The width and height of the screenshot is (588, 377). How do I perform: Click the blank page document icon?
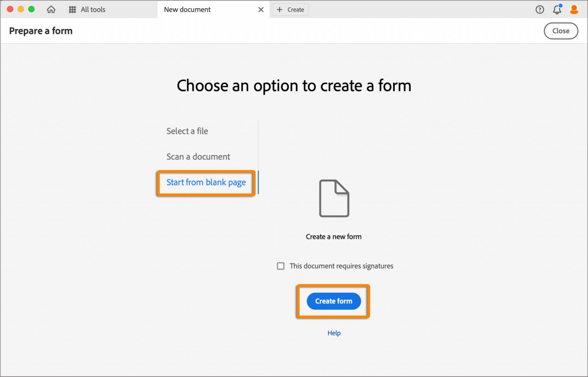(334, 198)
